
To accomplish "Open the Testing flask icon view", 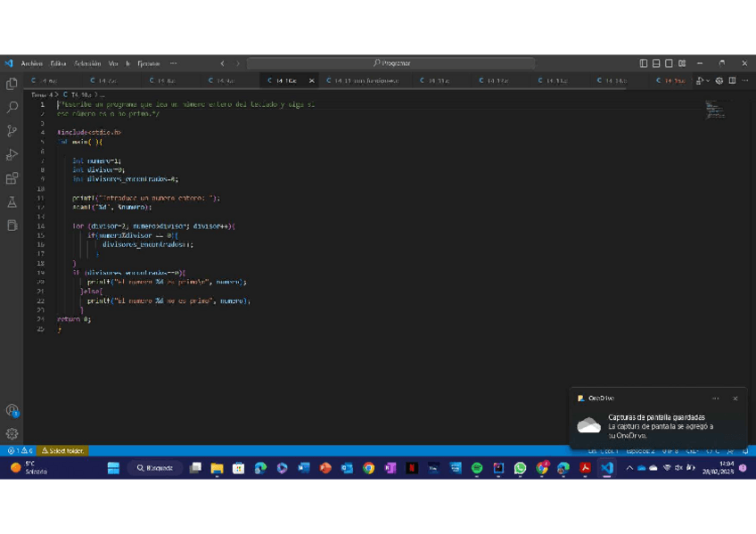I will click(x=12, y=202).
